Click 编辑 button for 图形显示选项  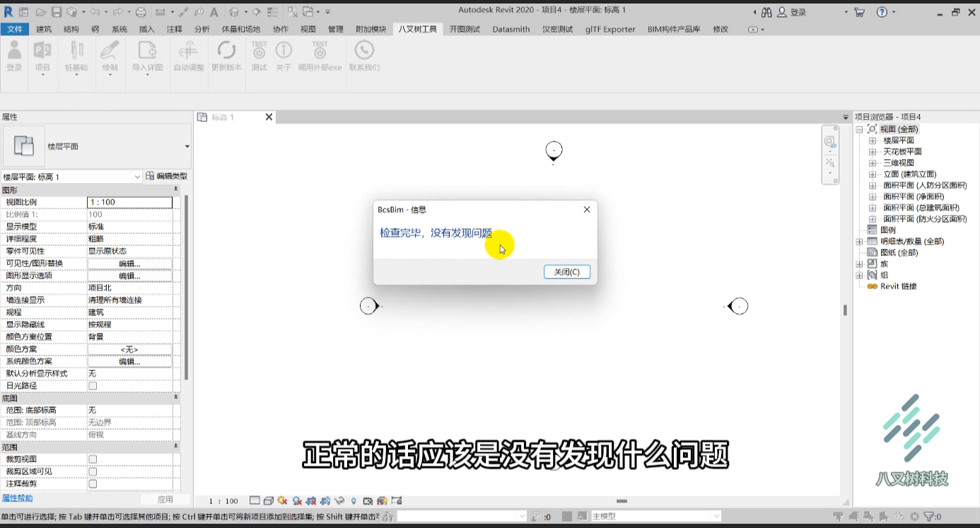[129, 276]
